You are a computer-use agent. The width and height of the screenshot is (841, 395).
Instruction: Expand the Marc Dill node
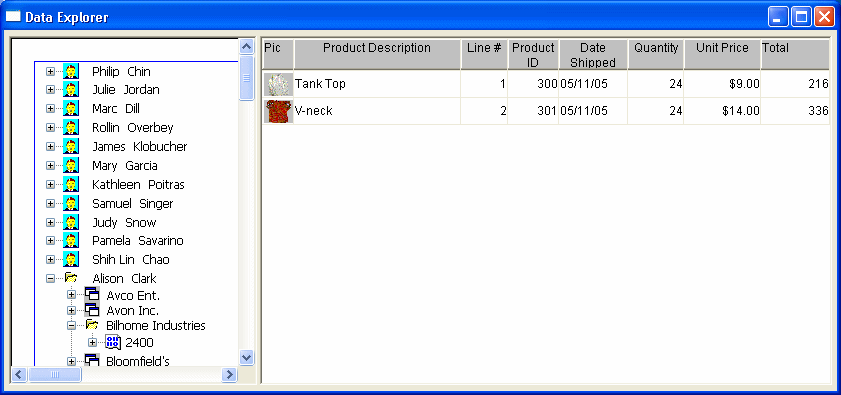click(50, 108)
